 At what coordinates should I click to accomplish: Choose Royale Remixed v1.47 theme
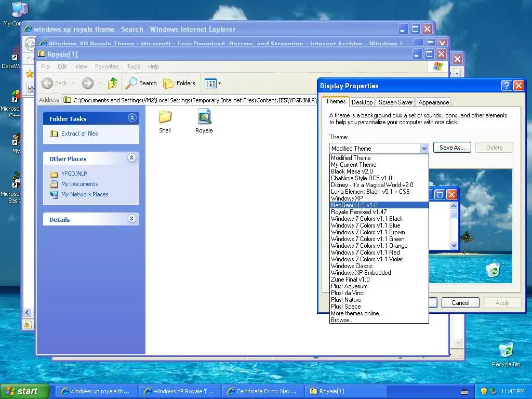click(x=379, y=212)
